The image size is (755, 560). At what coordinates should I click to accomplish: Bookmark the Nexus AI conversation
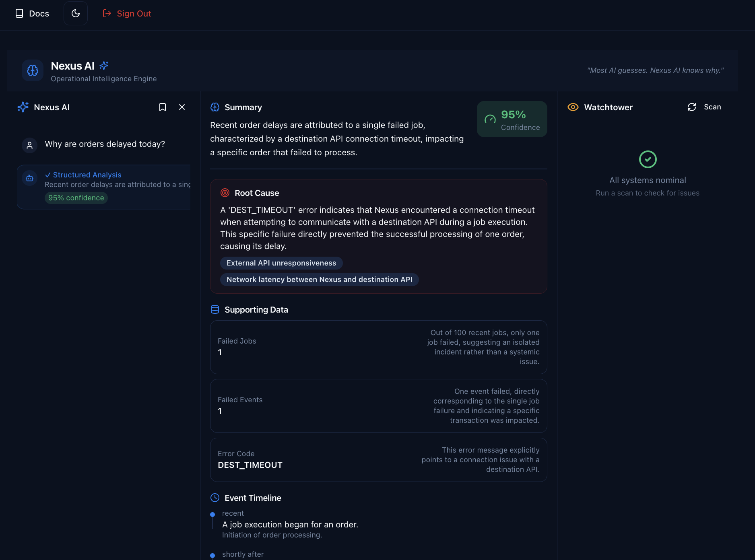(162, 107)
